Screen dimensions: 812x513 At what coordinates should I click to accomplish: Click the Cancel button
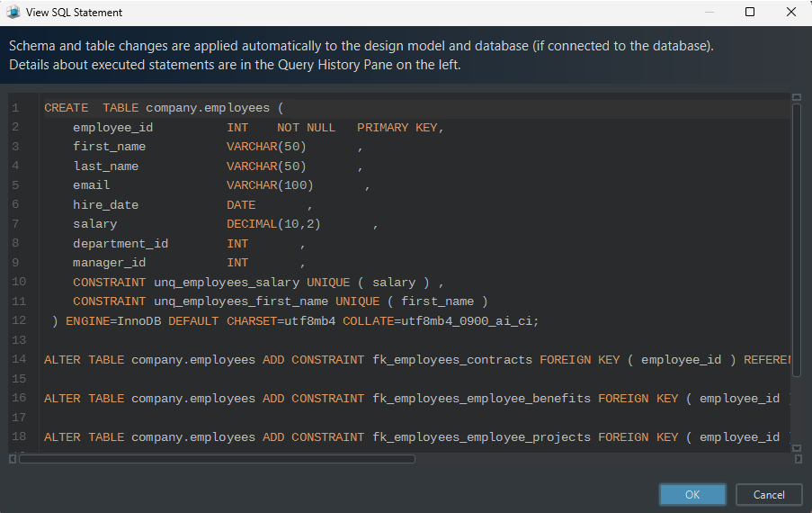click(769, 494)
